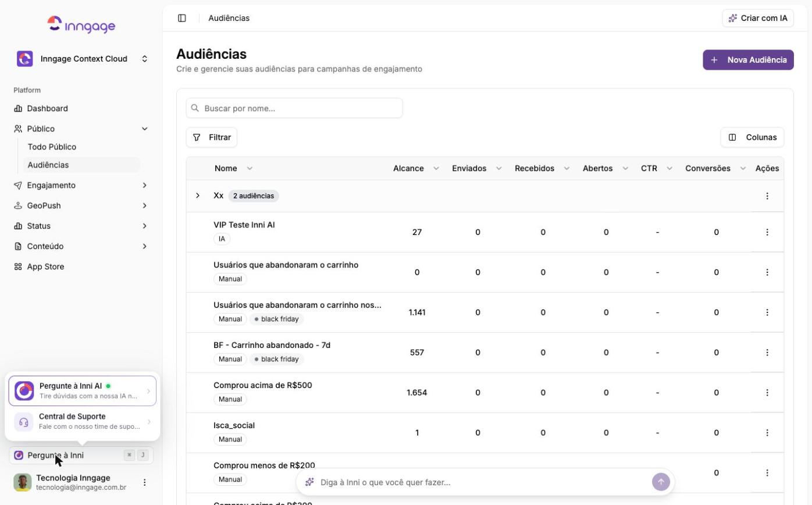Open the Dashboard menu item
Screen dimensions: 812x505
(81, 108)
